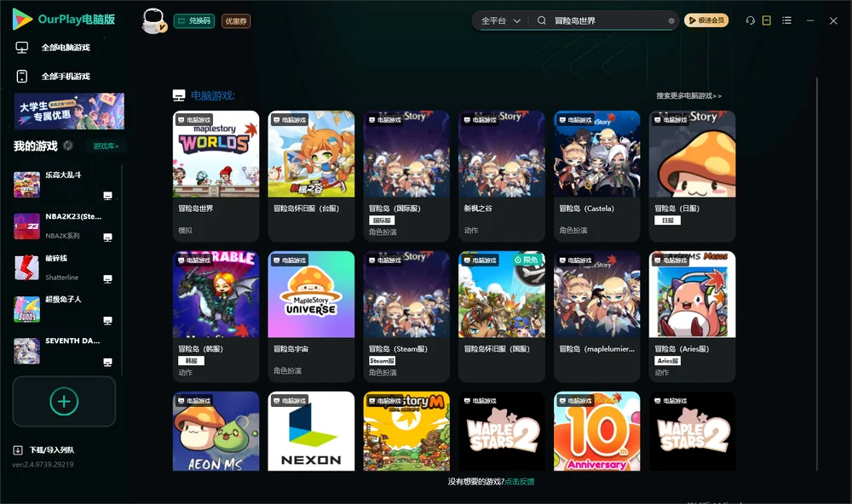
Task: Open the 冒险岛 (maplelumier... game card
Action: click(x=597, y=317)
